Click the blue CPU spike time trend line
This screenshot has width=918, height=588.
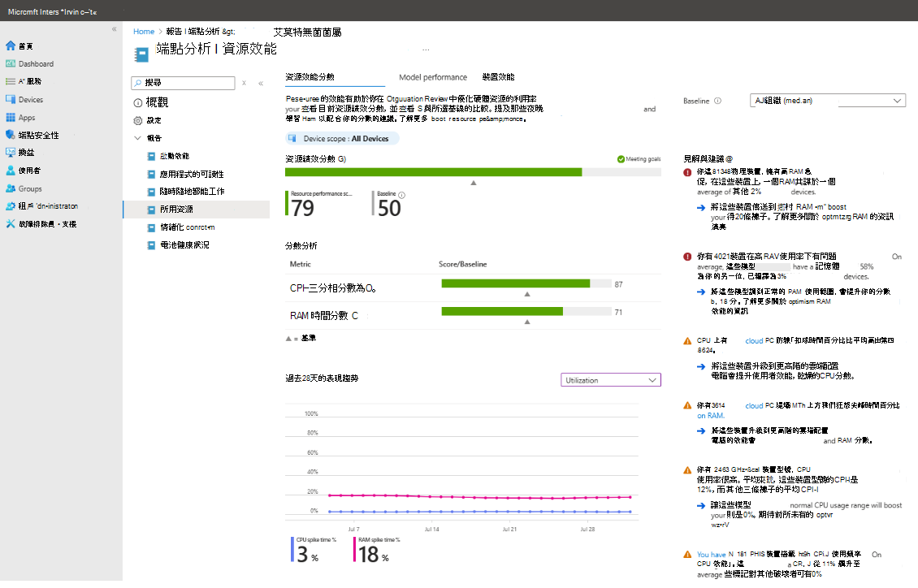(x=479, y=512)
